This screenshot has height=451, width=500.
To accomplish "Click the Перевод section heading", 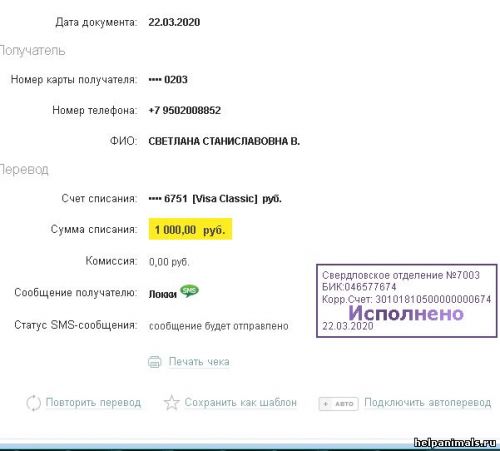I will point(24,169).
